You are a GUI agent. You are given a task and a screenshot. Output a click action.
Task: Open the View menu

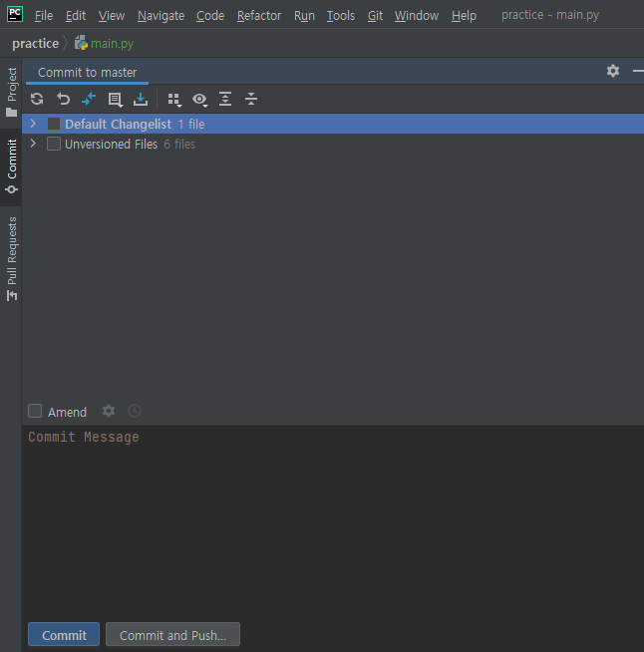tap(112, 15)
